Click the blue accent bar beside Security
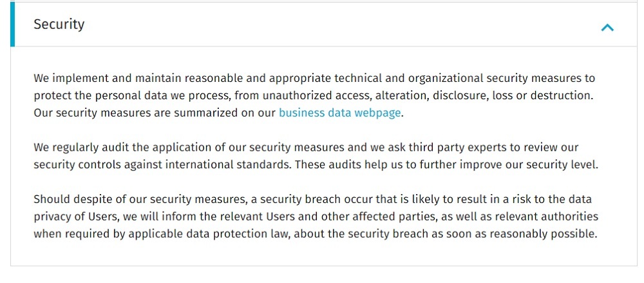 coord(13,24)
